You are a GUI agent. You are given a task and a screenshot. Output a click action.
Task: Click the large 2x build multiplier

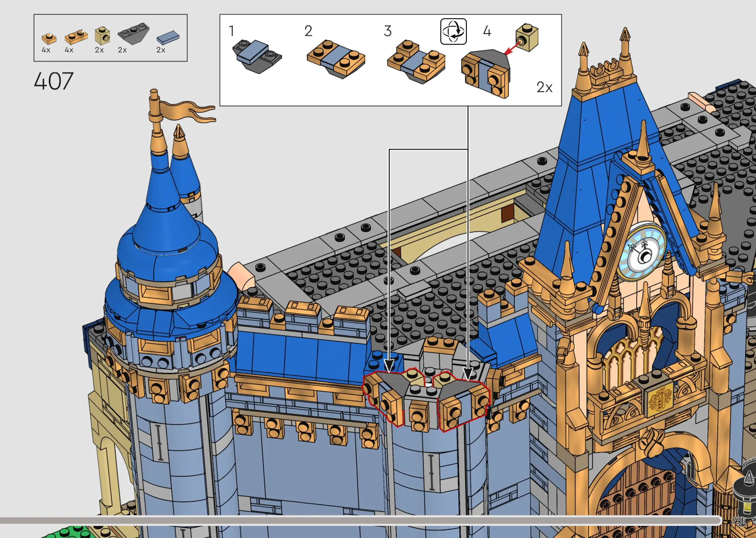(544, 87)
